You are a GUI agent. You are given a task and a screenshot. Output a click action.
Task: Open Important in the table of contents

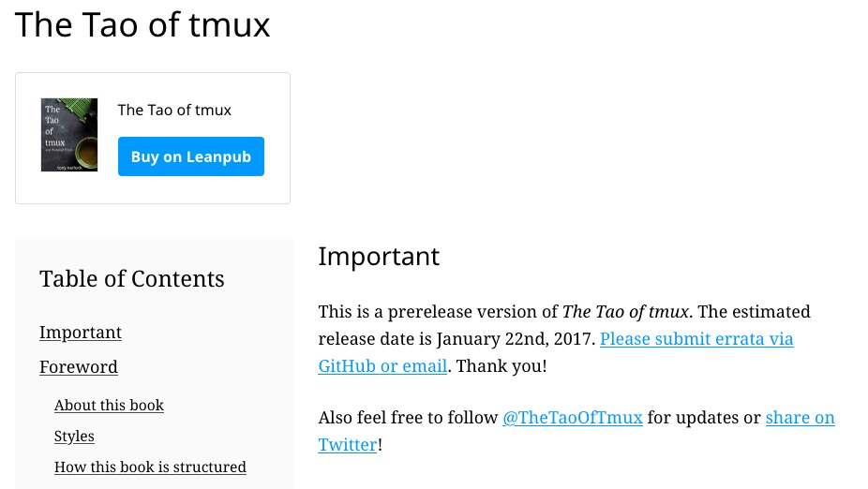point(81,333)
